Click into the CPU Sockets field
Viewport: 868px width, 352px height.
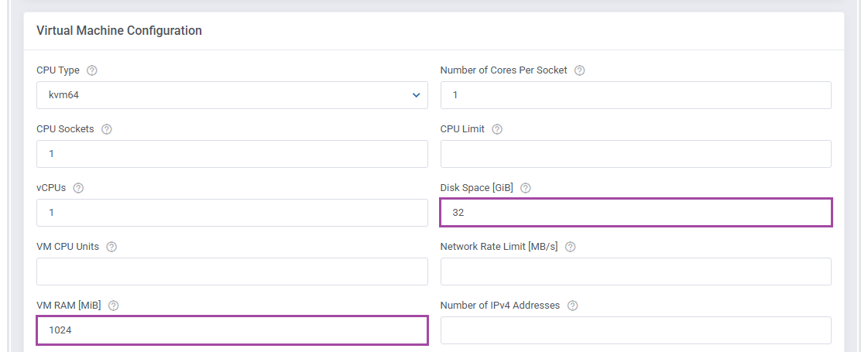click(x=232, y=154)
